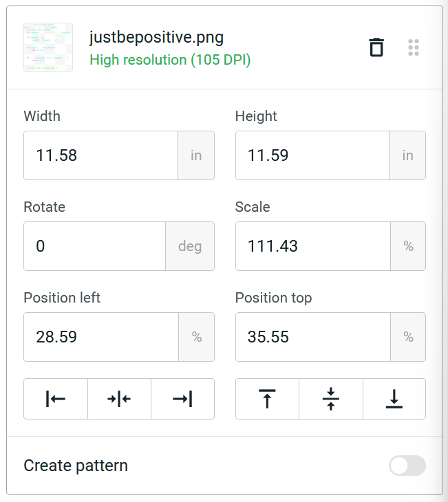448x502 pixels.
Task: Edit the Scale percentage field
Action: [312, 246]
